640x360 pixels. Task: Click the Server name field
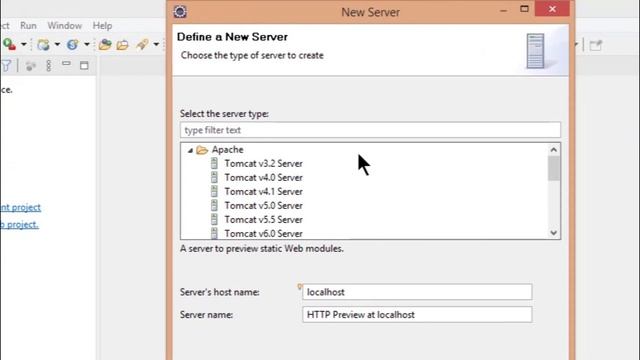[417, 315]
